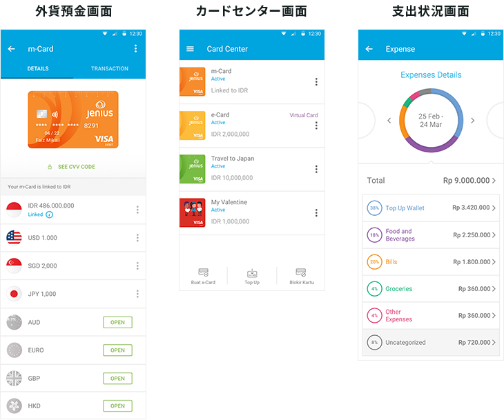Tap the Japan flag icon
Image resolution: width=504 pixels, height=420 pixels.
point(14,294)
